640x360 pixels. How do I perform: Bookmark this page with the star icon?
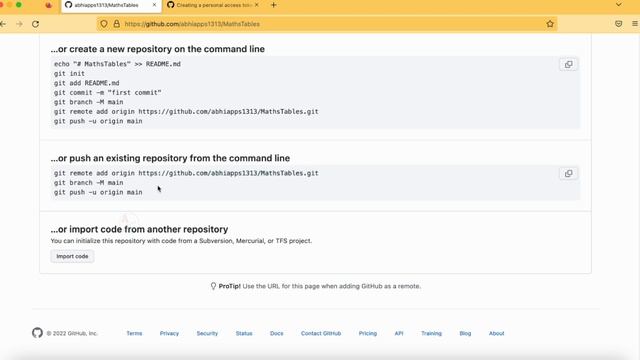tap(550, 24)
